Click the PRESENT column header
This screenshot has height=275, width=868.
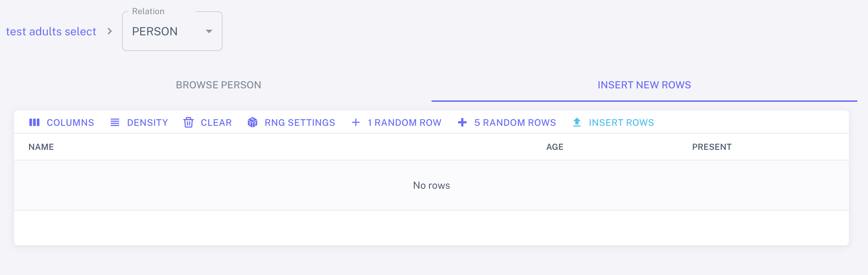tap(712, 147)
